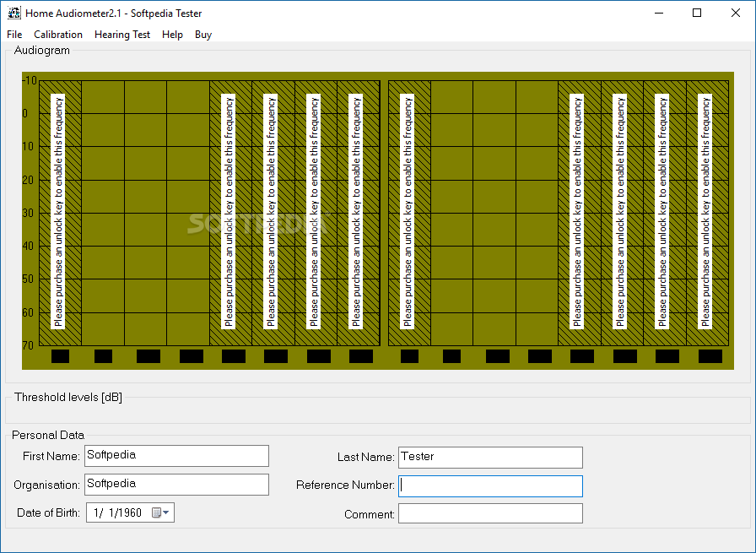
Task: Open the Hearing Test menu
Action: pos(122,35)
